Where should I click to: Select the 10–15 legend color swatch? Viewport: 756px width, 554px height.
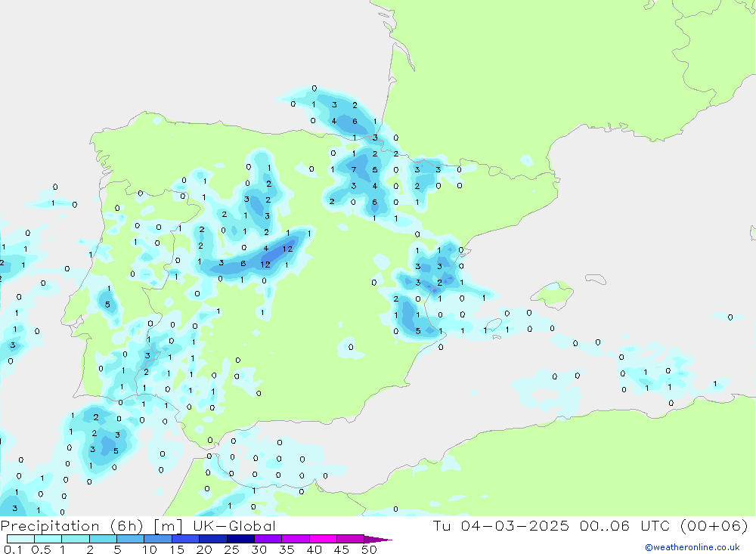[x=158, y=539]
